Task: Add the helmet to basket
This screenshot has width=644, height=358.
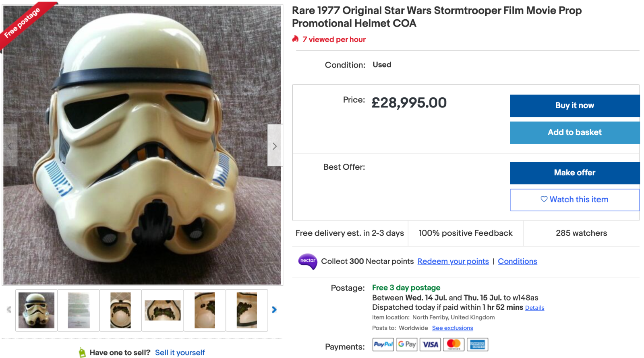Action: click(x=574, y=132)
